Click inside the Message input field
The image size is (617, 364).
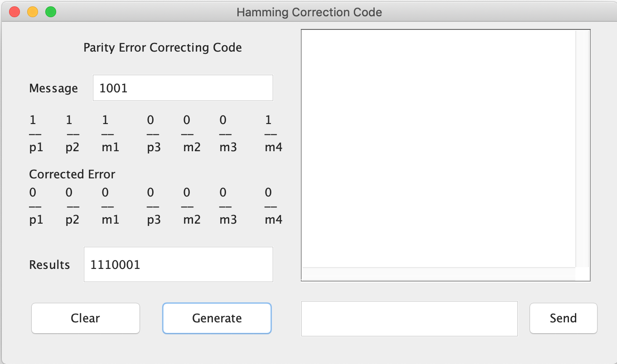tap(183, 87)
